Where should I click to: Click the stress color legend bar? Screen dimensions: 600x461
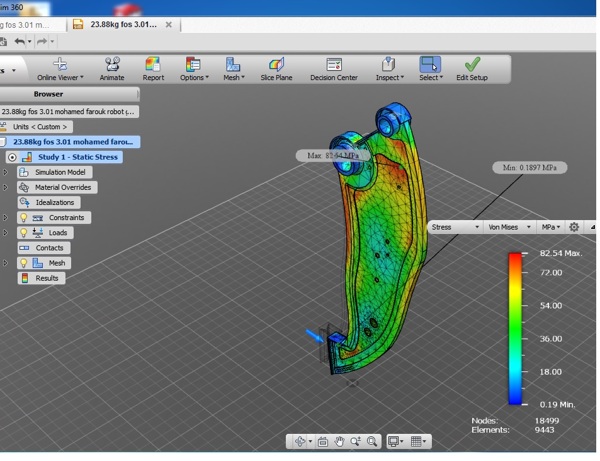coord(515,328)
